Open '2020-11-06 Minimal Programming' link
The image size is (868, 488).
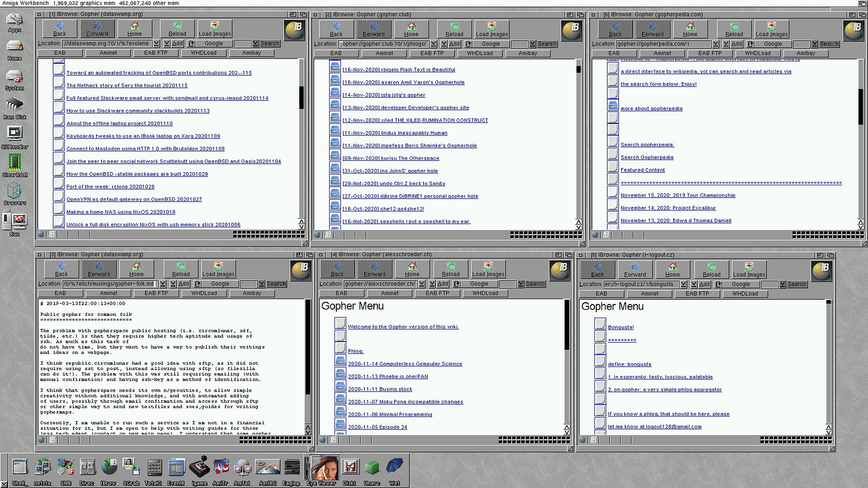390,414
